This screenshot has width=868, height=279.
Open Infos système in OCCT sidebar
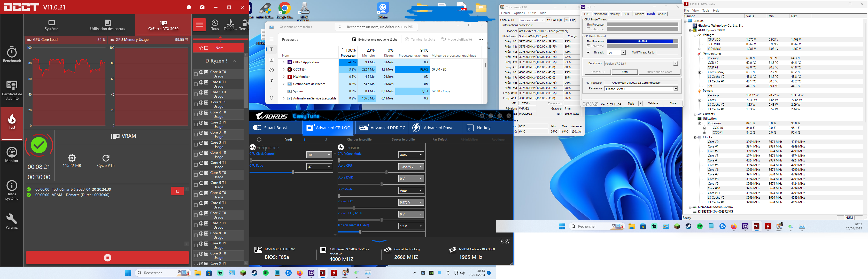pyautogui.click(x=12, y=190)
